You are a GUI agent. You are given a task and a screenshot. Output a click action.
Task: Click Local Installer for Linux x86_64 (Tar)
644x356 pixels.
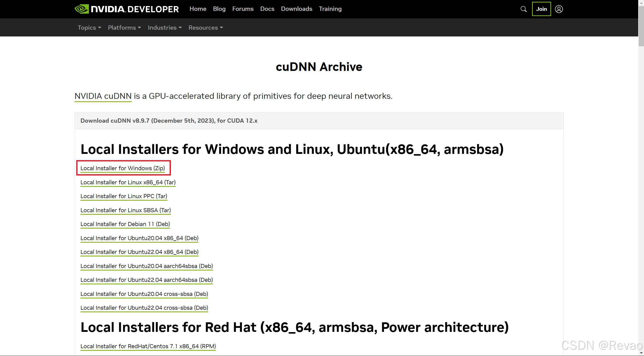click(x=128, y=182)
